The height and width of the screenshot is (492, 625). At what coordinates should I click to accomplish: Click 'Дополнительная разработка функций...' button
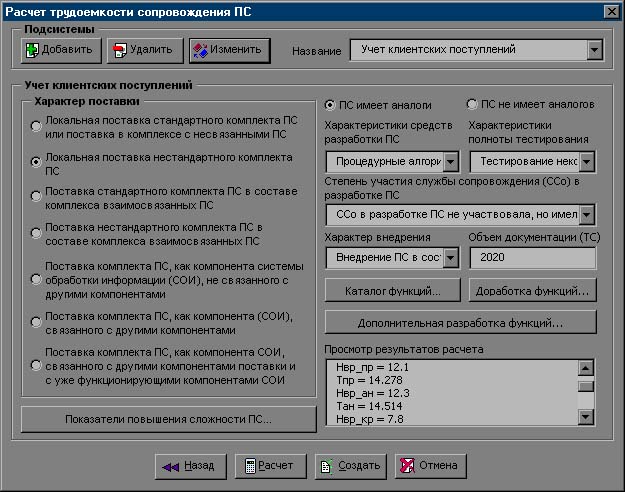460,323
